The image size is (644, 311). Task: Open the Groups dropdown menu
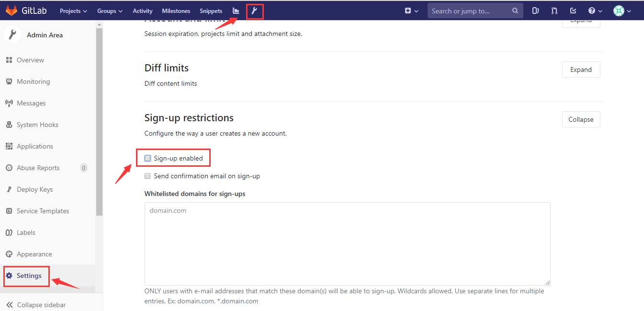[x=110, y=11]
